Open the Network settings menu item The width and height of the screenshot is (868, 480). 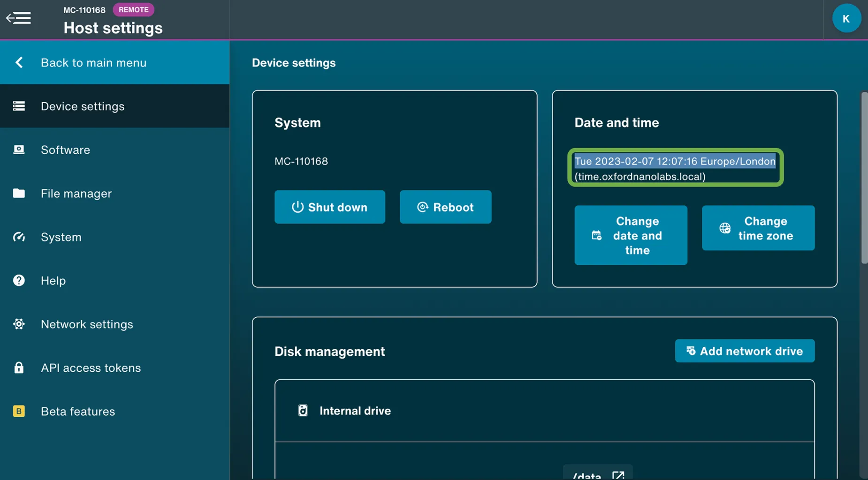click(x=87, y=324)
